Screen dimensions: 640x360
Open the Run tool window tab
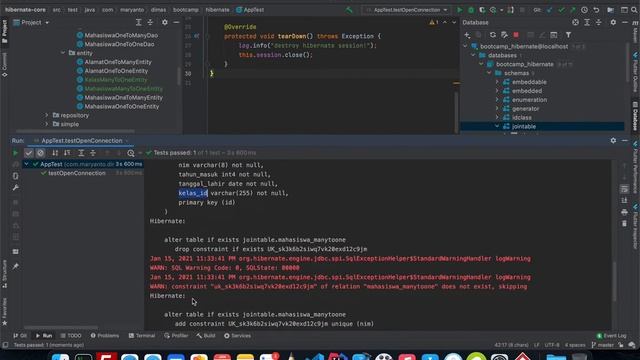pyautogui.click(x=44, y=336)
